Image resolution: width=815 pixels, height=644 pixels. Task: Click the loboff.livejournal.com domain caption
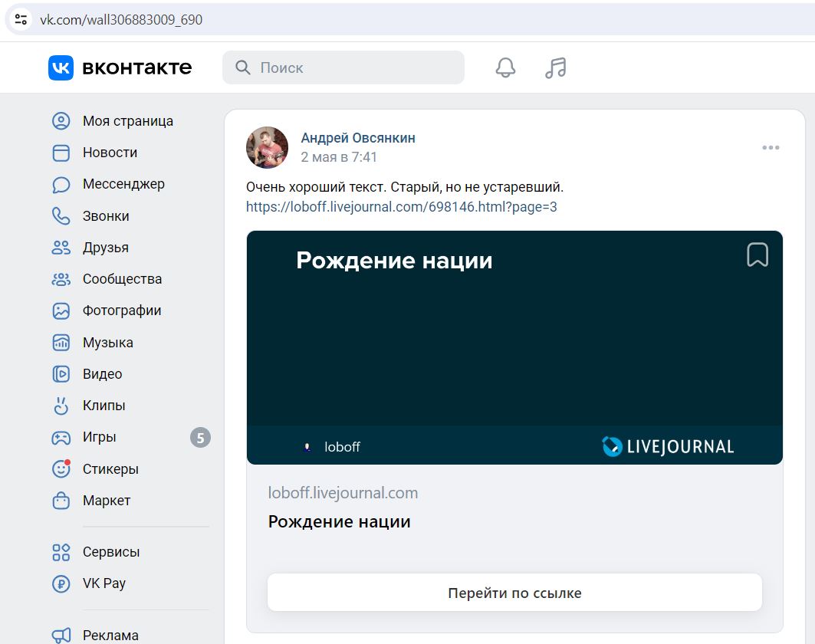(x=343, y=493)
